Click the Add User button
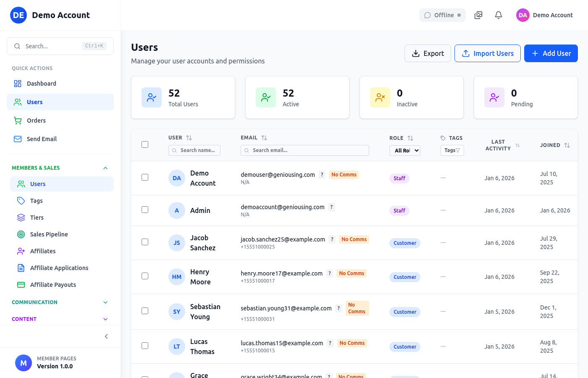Screen dimensions: 588x378 tap(551, 53)
